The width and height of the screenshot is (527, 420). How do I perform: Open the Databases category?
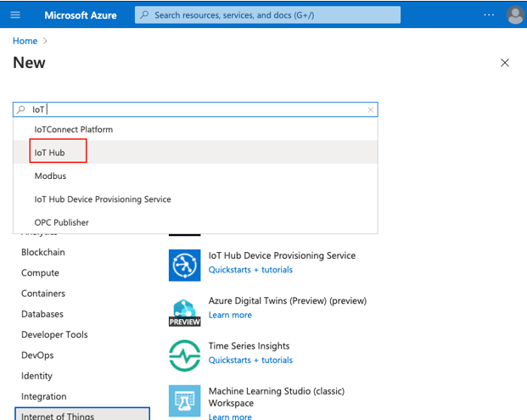[x=42, y=314]
